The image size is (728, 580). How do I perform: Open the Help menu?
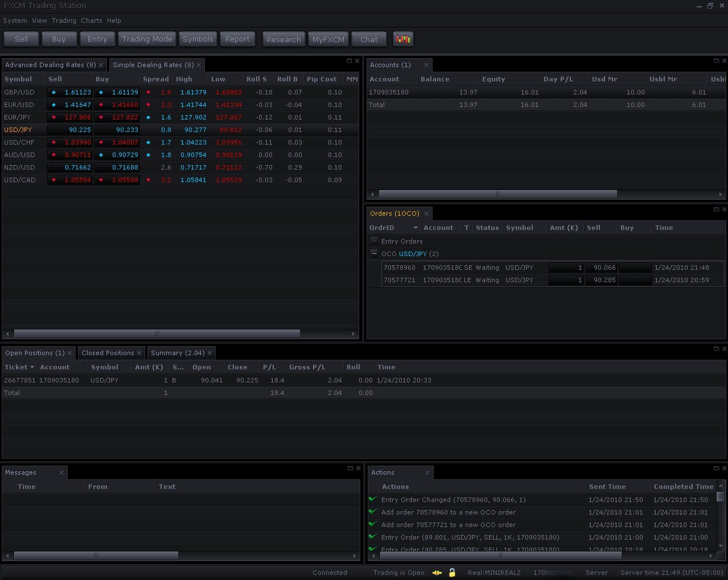[114, 20]
